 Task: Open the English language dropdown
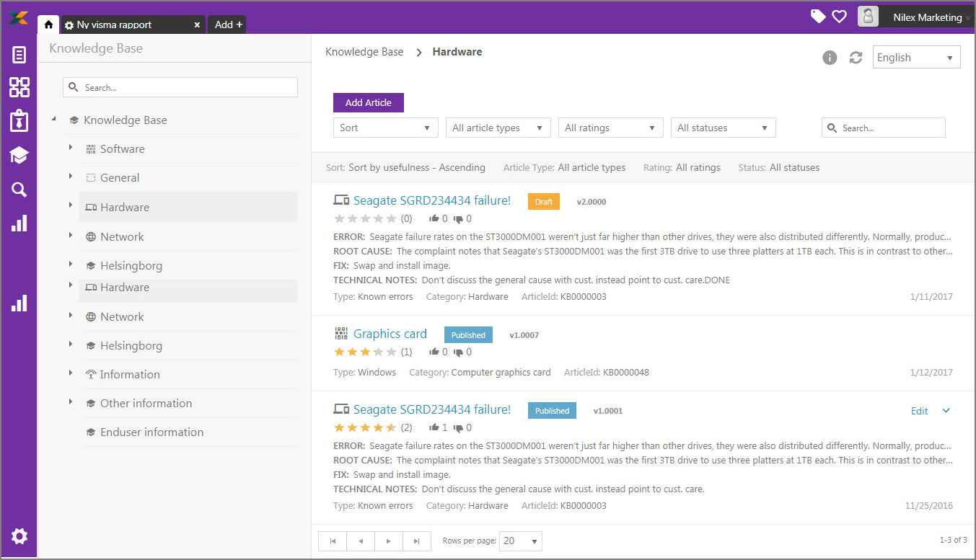[917, 58]
